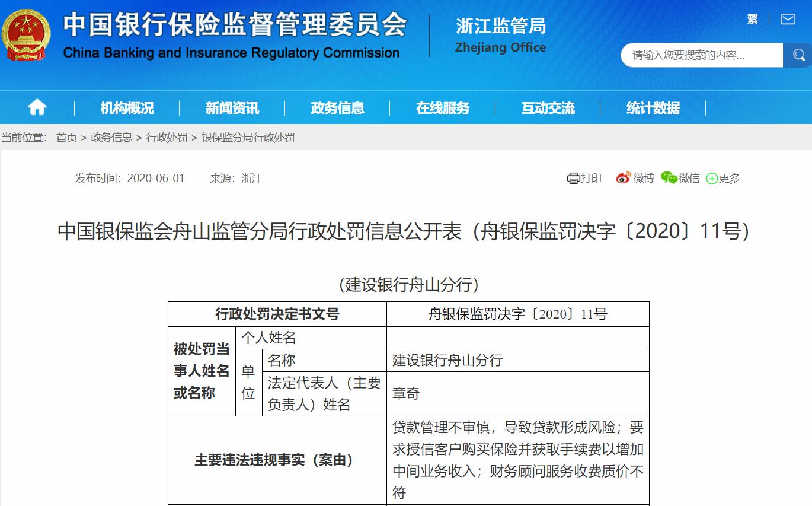Open the 新闻资讯 menu
The image size is (812, 506).
pos(232,108)
